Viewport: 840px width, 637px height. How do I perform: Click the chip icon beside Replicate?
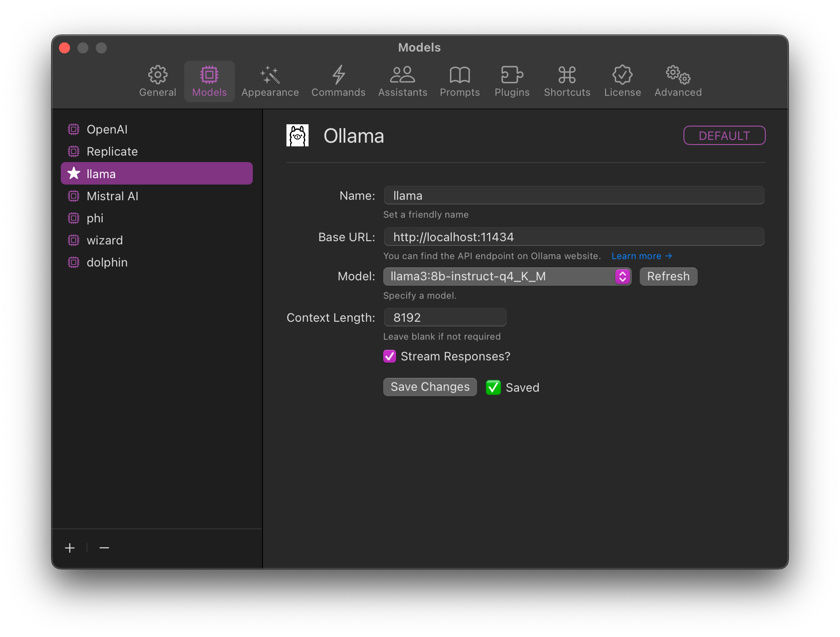(x=74, y=151)
